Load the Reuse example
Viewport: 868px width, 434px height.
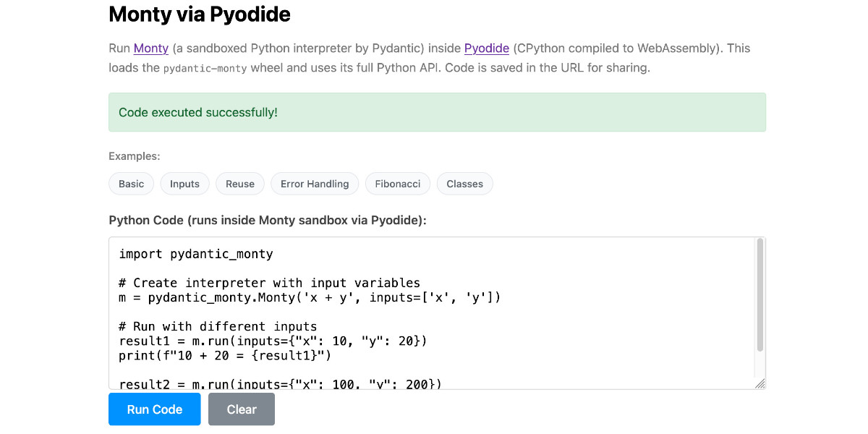[x=239, y=184]
